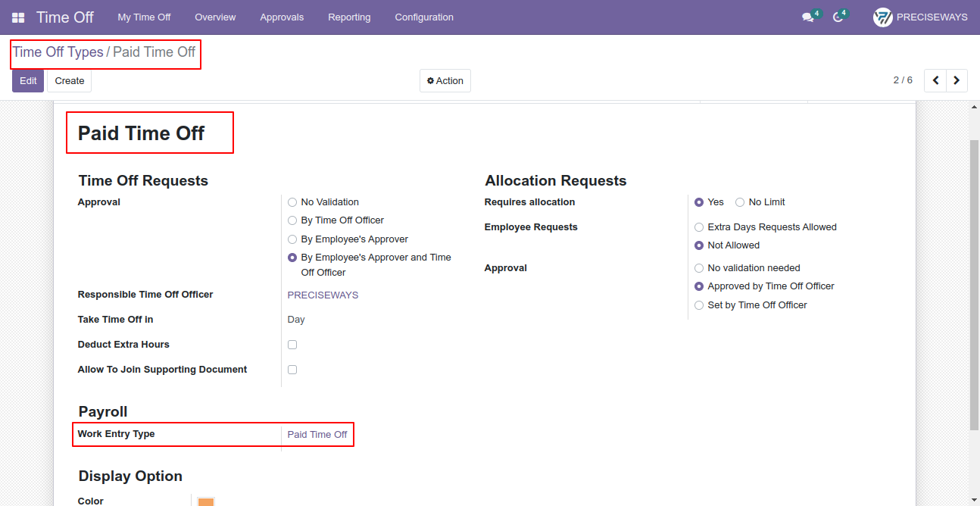Go to the previous record arrow
This screenshot has width=980, height=506.
pos(935,80)
